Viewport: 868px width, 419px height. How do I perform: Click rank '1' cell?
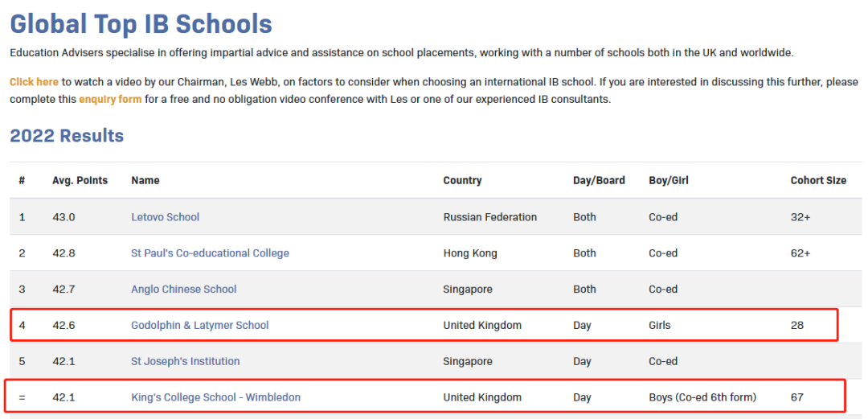point(23,216)
